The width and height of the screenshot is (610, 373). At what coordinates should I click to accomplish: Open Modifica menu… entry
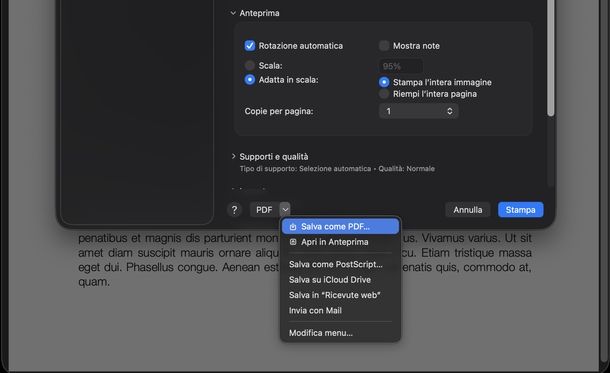tap(340, 333)
